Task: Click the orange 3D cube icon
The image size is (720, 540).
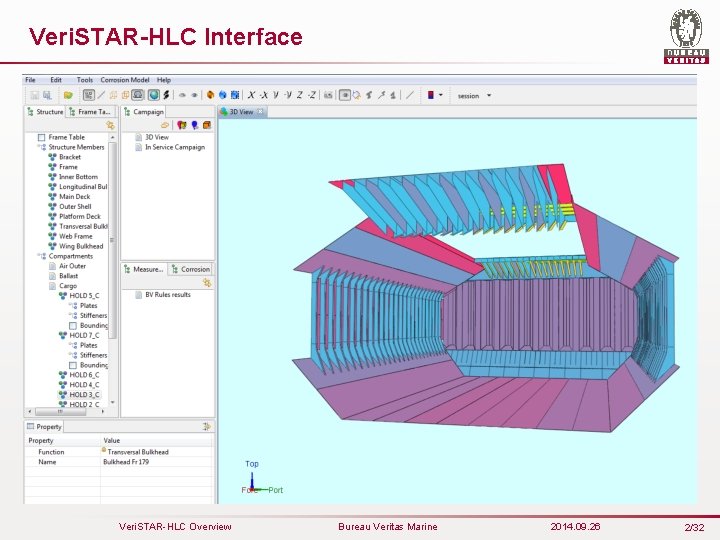Action: pos(210,95)
